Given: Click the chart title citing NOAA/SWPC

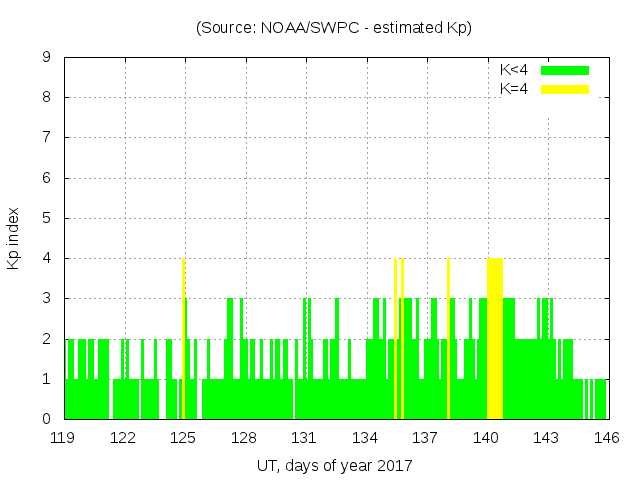Looking at the screenshot, I should (334, 28).
